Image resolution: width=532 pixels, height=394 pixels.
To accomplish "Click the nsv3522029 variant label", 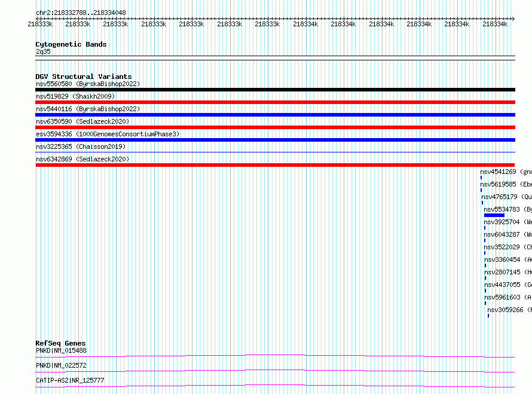I will click(x=508, y=247).
